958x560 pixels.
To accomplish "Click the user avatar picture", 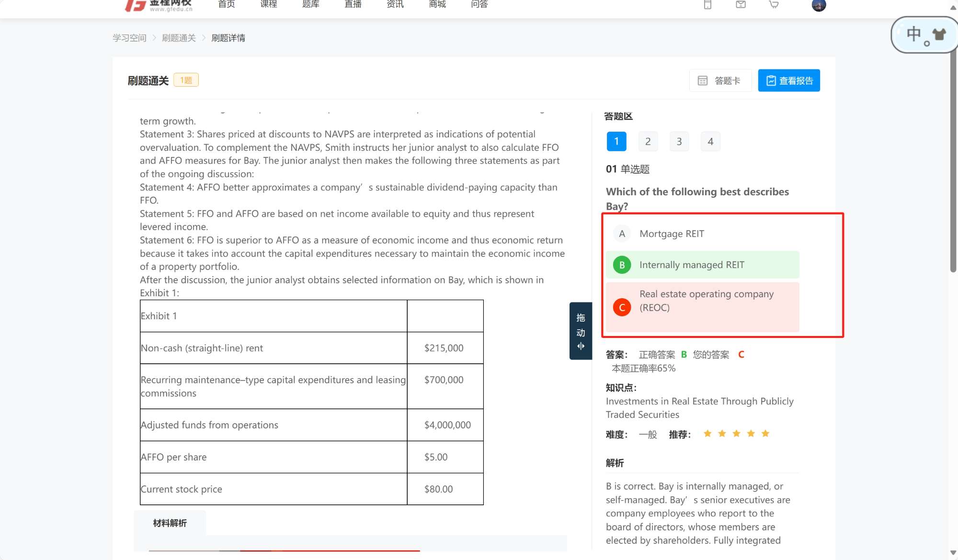I will 819,5.
